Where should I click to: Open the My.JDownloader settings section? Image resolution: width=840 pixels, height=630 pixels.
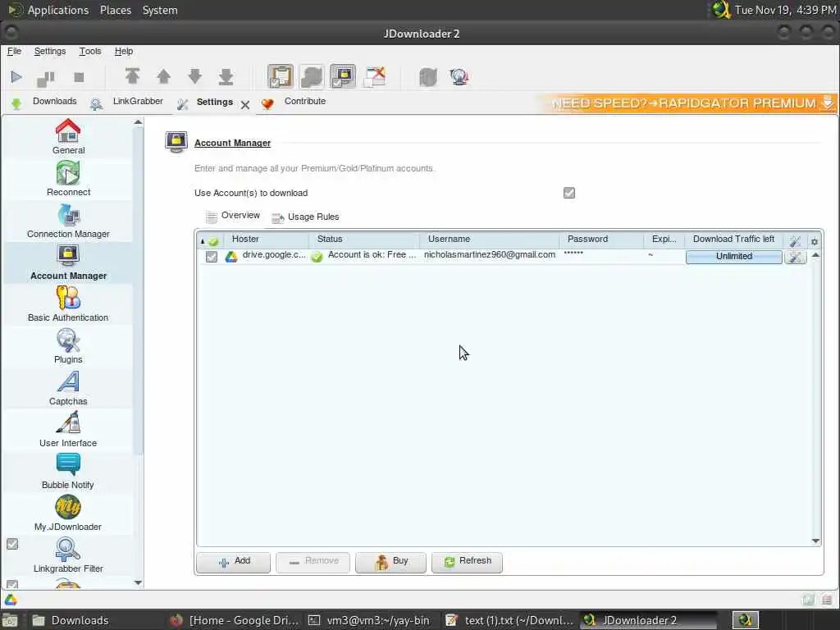(68, 514)
